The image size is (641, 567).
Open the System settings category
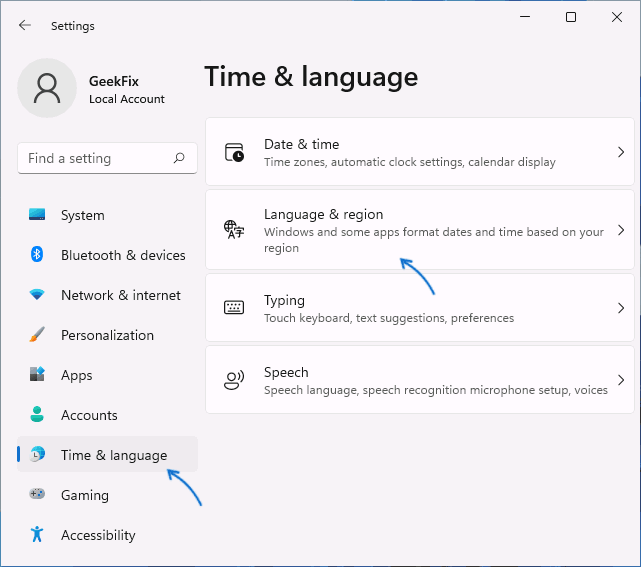click(x=107, y=215)
